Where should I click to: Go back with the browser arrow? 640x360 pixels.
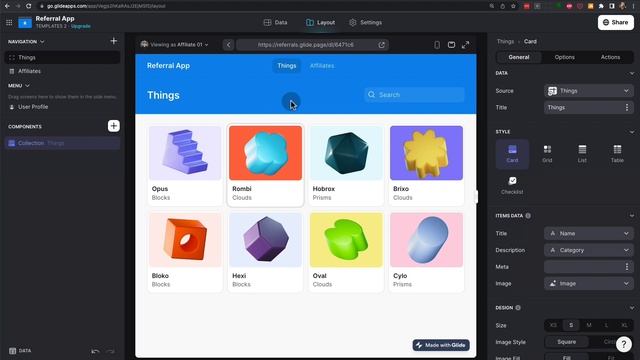(7, 6)
